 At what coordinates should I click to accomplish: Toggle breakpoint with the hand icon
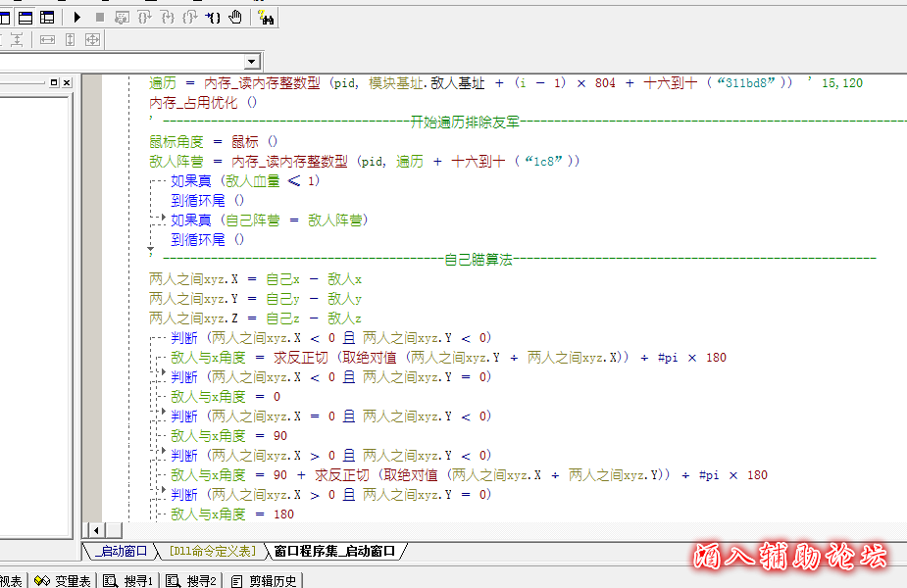click(x=235, y=17)
